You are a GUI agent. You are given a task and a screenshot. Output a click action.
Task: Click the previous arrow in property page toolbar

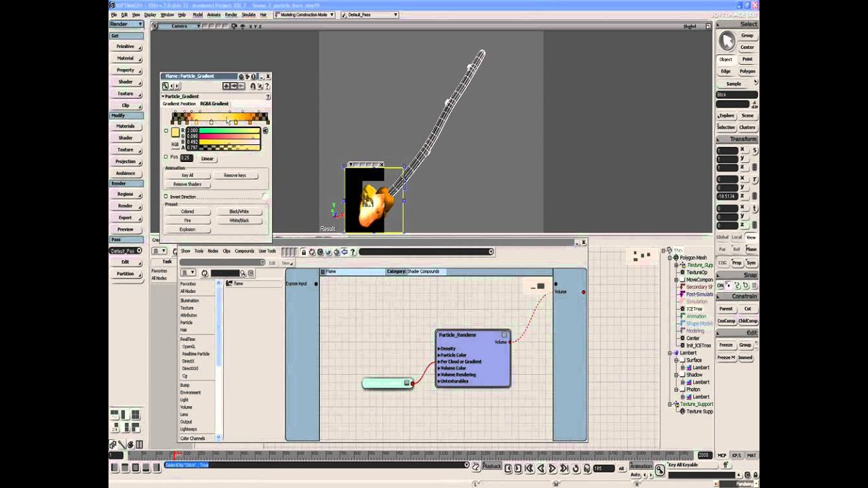[x=171, y=86]
